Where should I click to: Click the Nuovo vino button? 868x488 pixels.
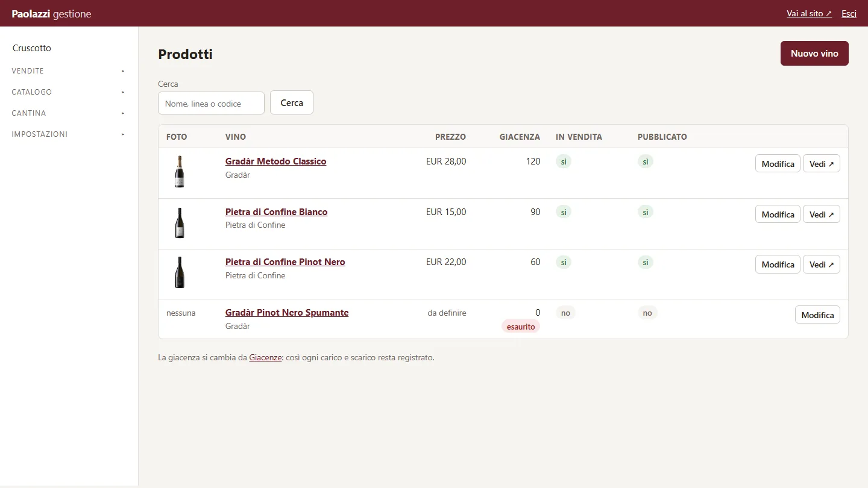tap(814, 54)
